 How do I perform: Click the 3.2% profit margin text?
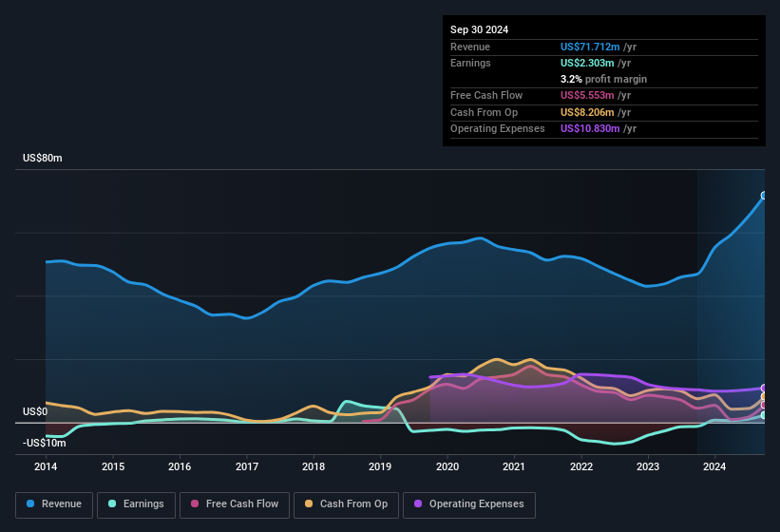pyautogui.click(x=603, y=79)
